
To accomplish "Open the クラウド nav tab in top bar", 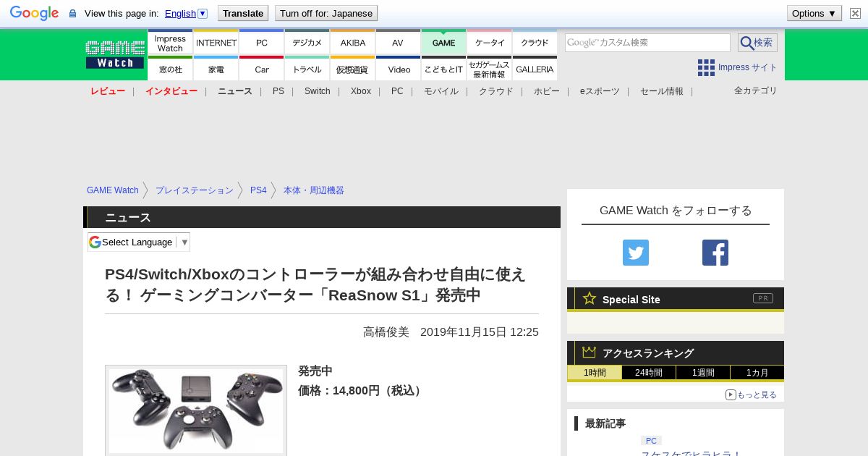I will click(535, 43).
